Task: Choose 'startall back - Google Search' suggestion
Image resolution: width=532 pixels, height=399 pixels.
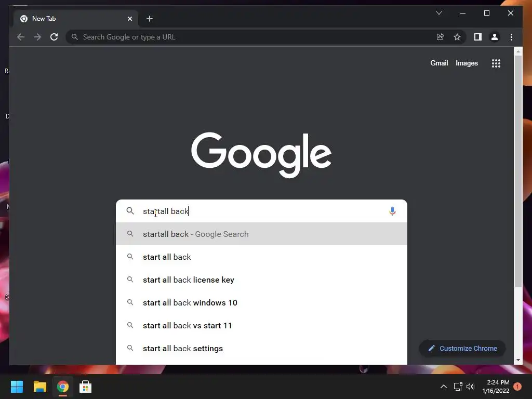Action: tap(261, 234)
